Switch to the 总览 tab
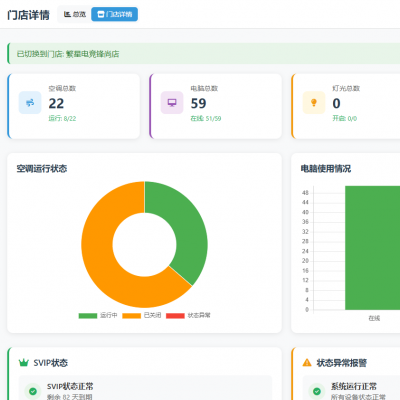Viewport: 400px width, 400px height. tap(75, 14)
